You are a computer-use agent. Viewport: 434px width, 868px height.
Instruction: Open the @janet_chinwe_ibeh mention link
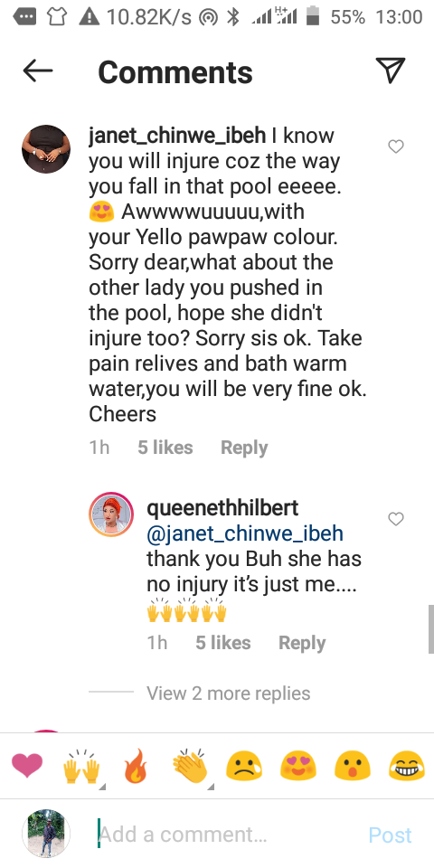point(245,533)
